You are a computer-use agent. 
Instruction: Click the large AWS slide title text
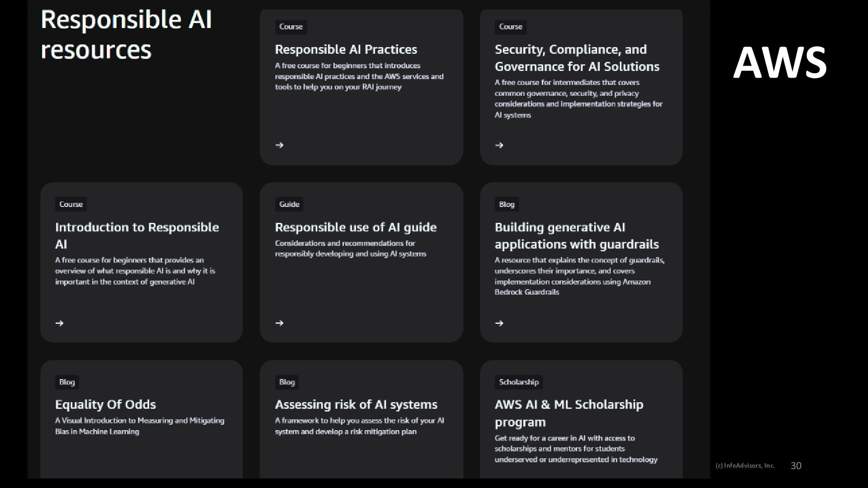coord(780,62)
